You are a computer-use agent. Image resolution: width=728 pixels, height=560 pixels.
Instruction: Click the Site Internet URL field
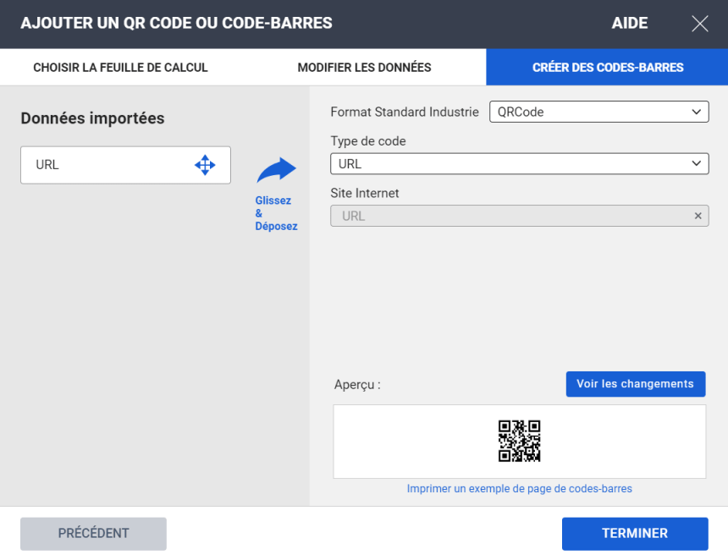point(520,216)
